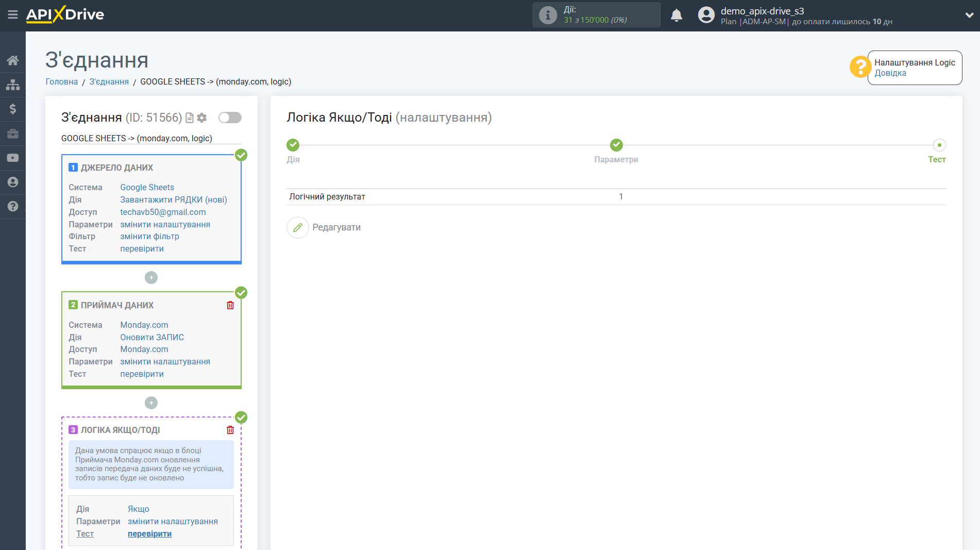Open the briefcase sidebar icon
980x550 pixels.
(x=13, y=134)
